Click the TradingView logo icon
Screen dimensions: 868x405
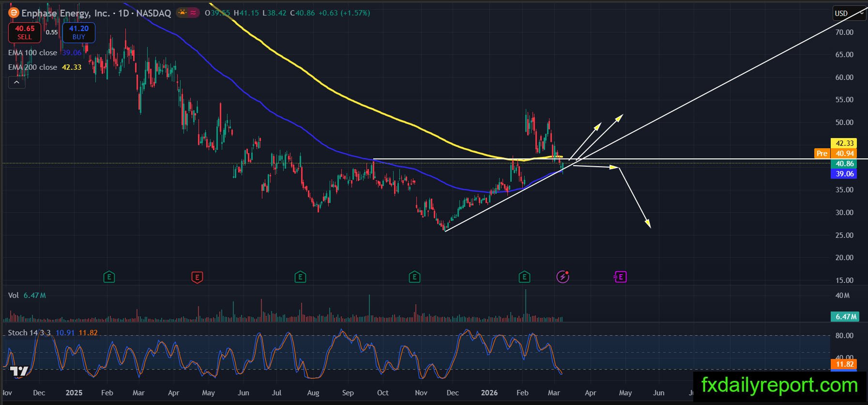click(19, 372)
